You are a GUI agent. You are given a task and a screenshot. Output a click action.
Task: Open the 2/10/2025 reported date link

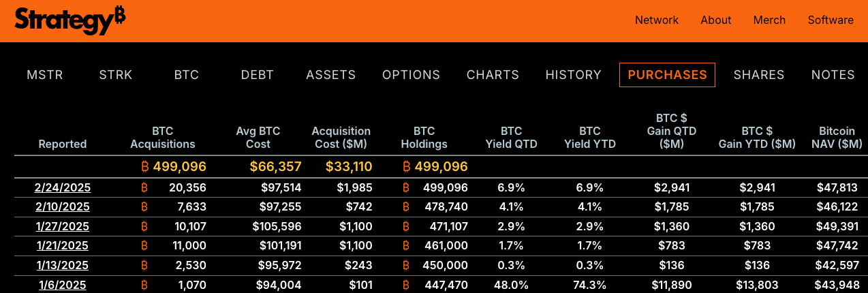(63, 207)
